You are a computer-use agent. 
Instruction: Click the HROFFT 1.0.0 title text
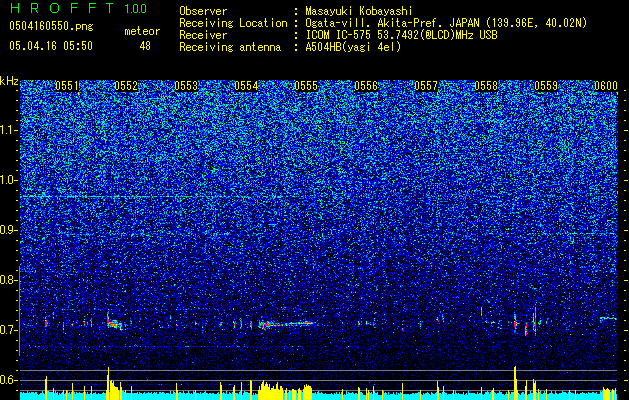(78, 8)
